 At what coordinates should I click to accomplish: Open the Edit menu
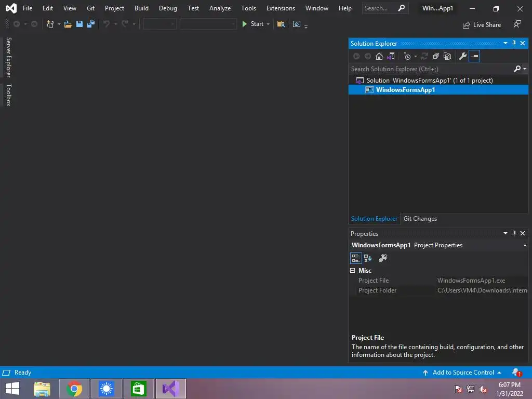[47, 8]
